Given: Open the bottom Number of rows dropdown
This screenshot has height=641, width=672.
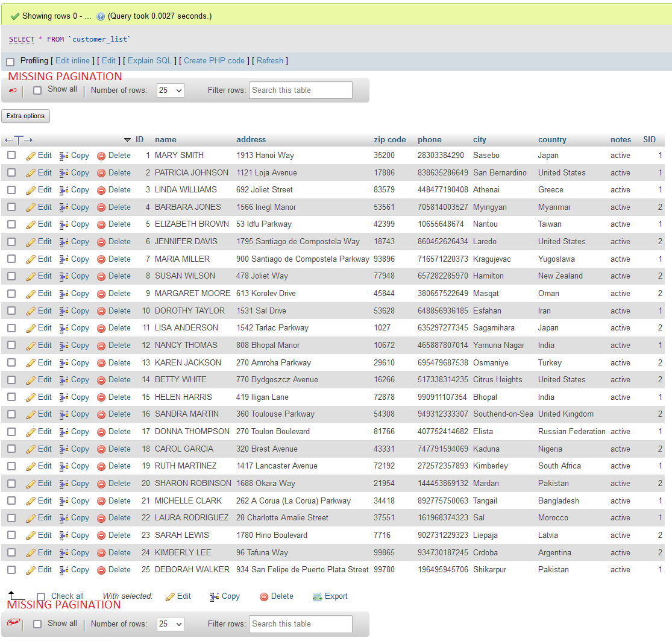Looking at the screenshot, I should click(170, 624).
